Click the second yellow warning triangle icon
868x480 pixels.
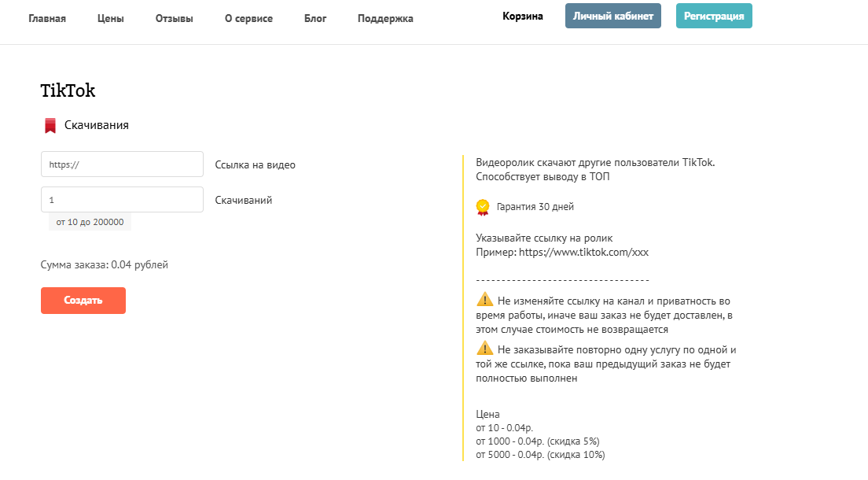tap(484, 349)
